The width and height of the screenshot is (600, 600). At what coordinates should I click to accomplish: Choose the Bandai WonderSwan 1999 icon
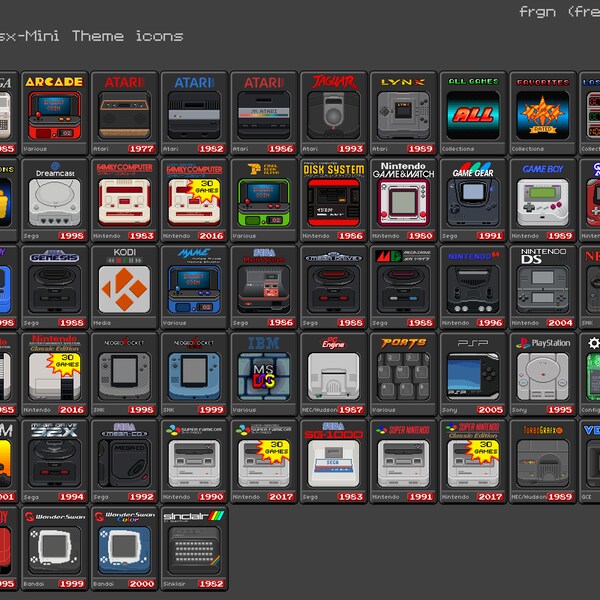point(54,548)
